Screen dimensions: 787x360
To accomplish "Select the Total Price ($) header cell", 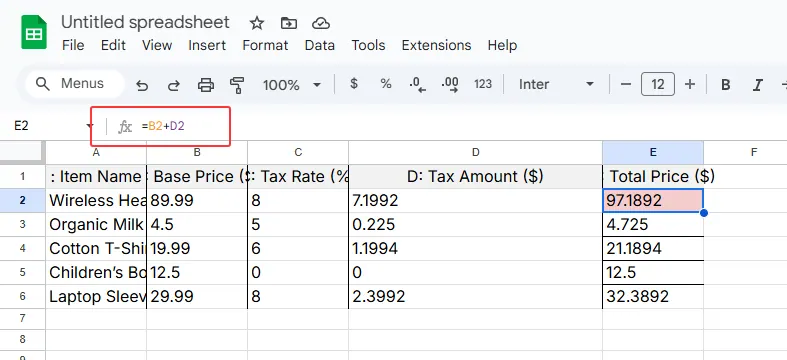I will click(x=653, y=177).
